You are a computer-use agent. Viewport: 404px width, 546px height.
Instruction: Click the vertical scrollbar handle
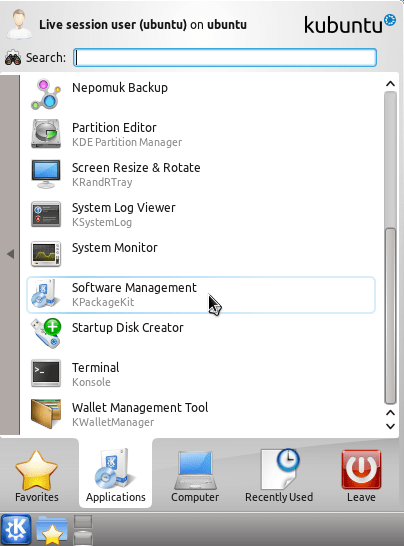click(390, 316)
